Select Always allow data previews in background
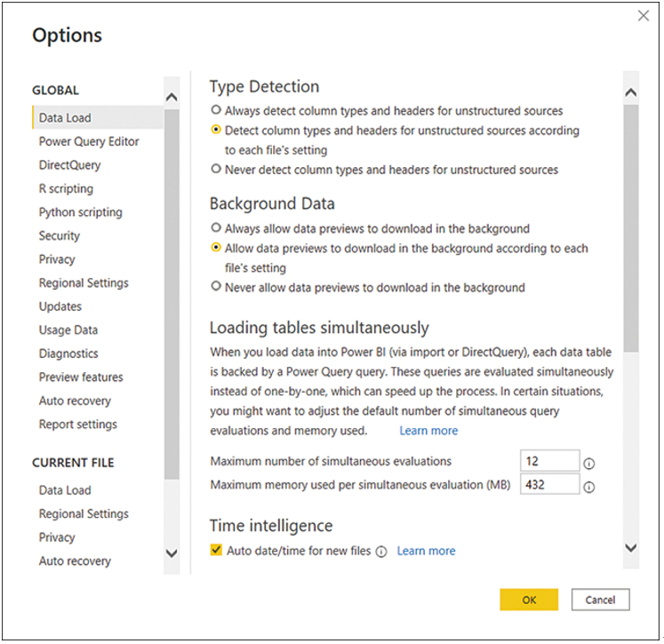The width and height of the screenshot is (664, 644). coord(216,227)
